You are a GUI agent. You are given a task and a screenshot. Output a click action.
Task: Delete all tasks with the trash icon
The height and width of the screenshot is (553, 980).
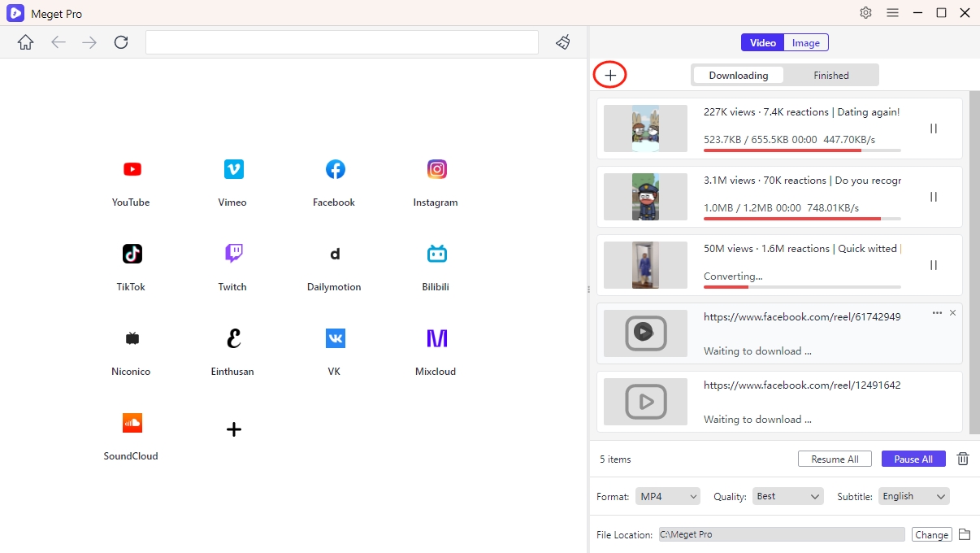tap(963, 459)
